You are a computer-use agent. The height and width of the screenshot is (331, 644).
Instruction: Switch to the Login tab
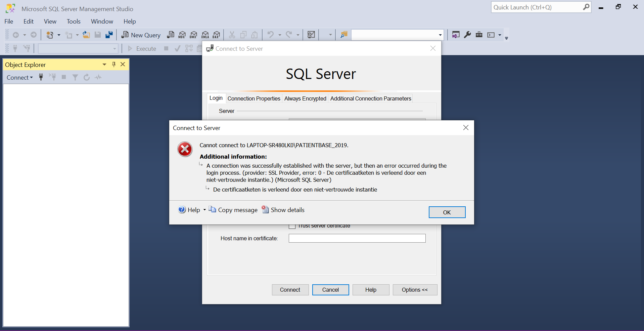pos(216,98)
